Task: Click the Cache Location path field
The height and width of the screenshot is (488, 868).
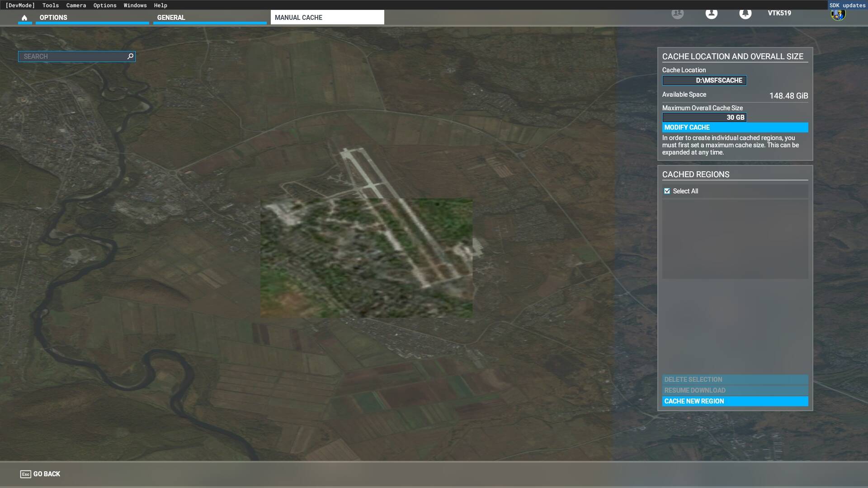Action: point(704,80)
